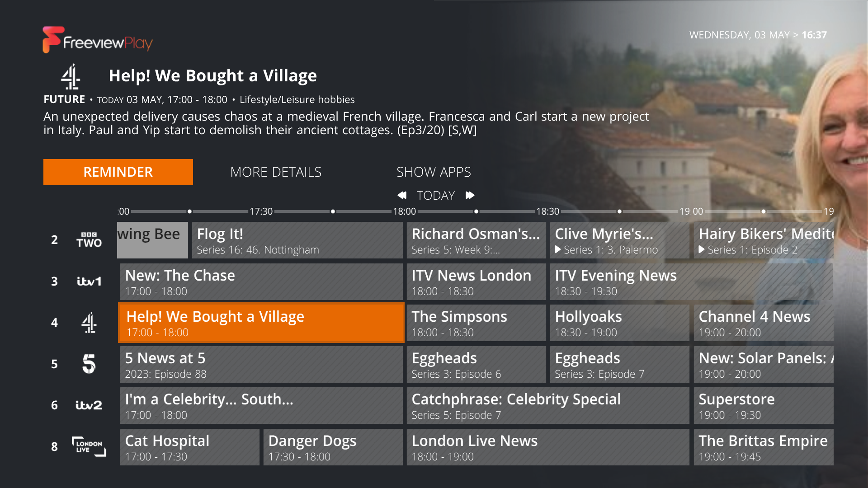Select the Channel 4 logo in guide
This screenshot has height=488, width=868.
[x=89, y=323]
